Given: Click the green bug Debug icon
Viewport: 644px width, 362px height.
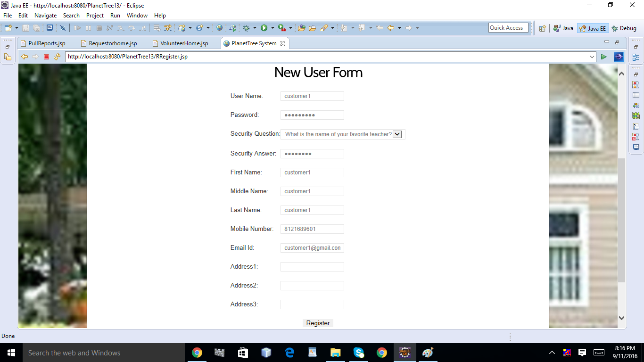Looking at the screenshot, I should tap(246, 28).
